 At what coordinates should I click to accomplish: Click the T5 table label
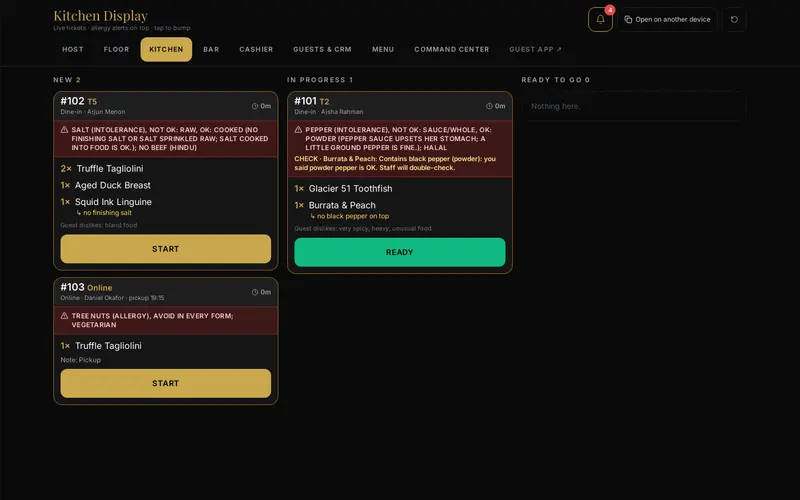point(92,102)
